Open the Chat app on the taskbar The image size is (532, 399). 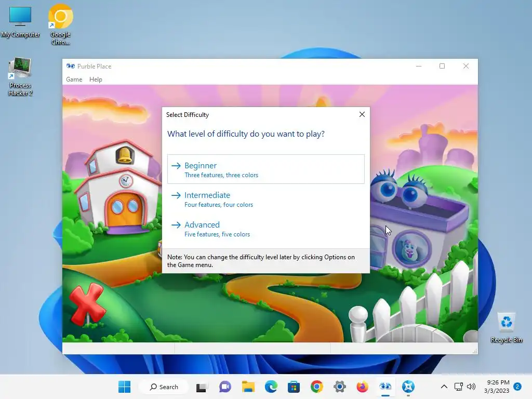click(x=224, y=387)
